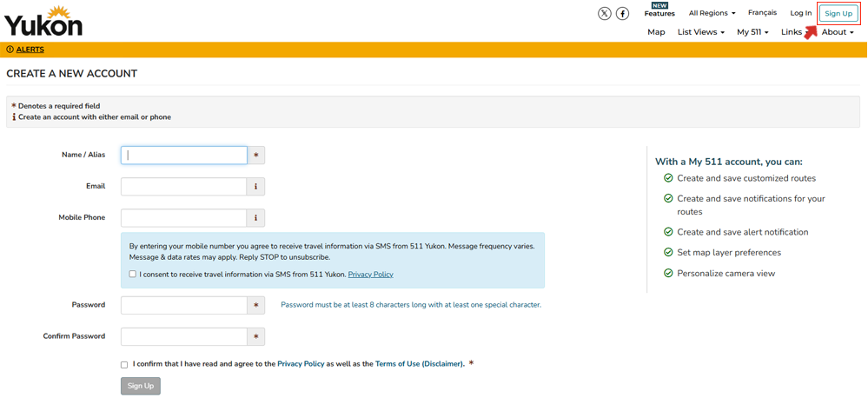This screenshot has height=411, width=868.
Task: Open the Privacy Policy link near agreement checkbox
Action: pyautogui.click(x=301, y=364)
